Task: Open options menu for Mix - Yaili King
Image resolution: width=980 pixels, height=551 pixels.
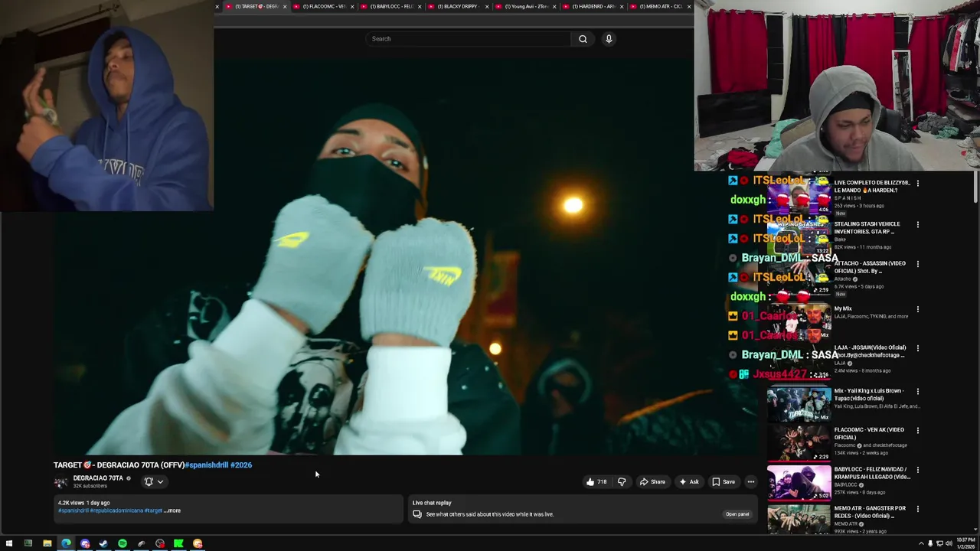Action: (917, 392)
